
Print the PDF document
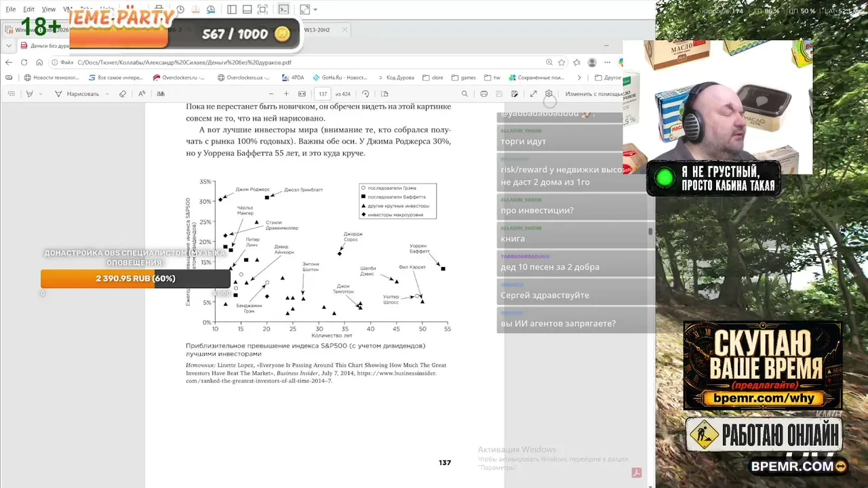tap(484, 94)
